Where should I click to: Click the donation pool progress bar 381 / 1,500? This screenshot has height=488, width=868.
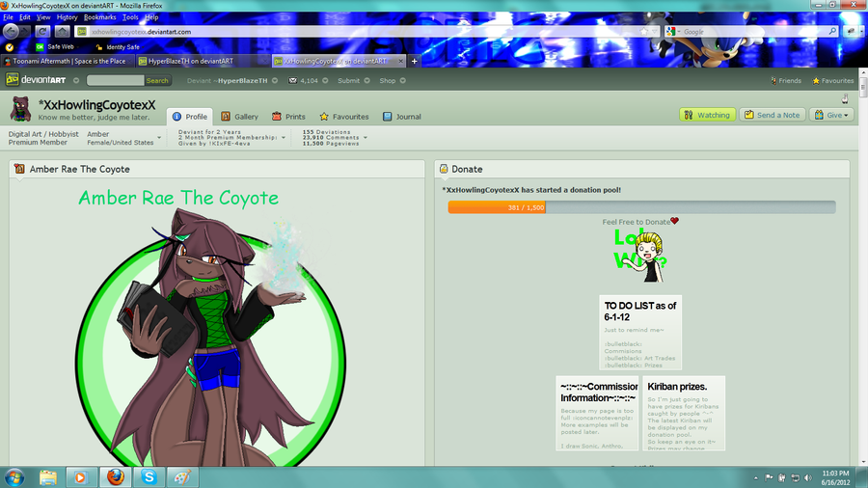tap(641, 207)
